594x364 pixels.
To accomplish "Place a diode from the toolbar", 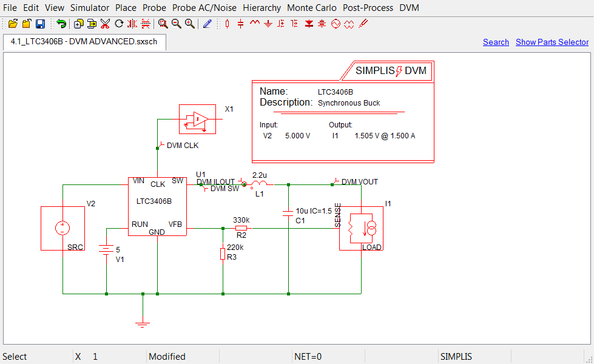I will (x=309, y=24).
